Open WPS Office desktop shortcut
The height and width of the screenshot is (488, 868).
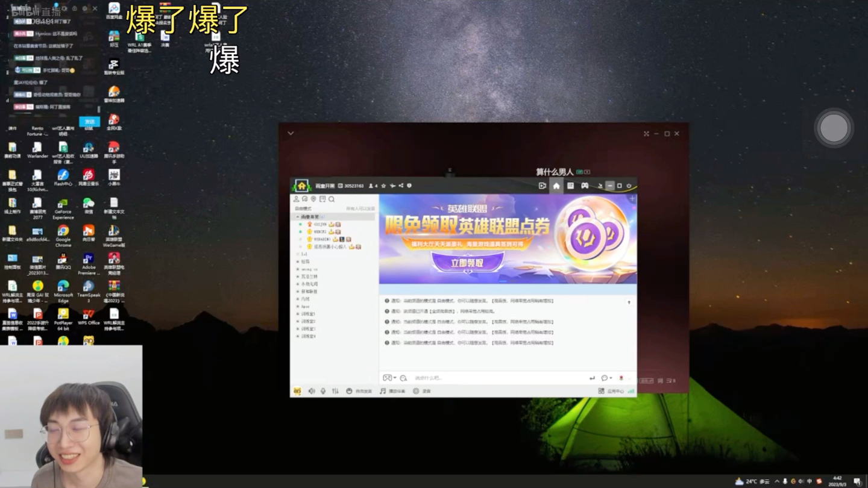click(89, 318)
